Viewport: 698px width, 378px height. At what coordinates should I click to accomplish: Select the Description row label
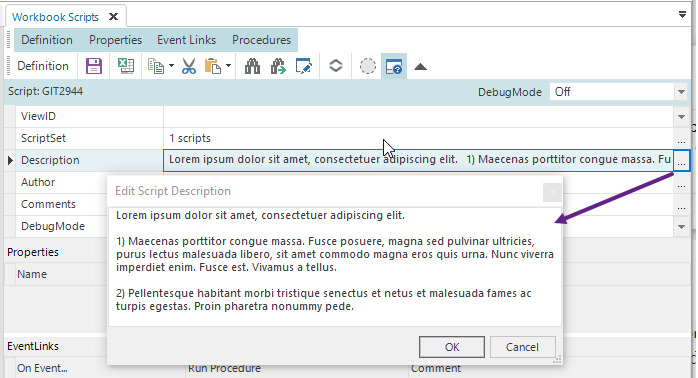pyautogui.click(x=50, y=160)
